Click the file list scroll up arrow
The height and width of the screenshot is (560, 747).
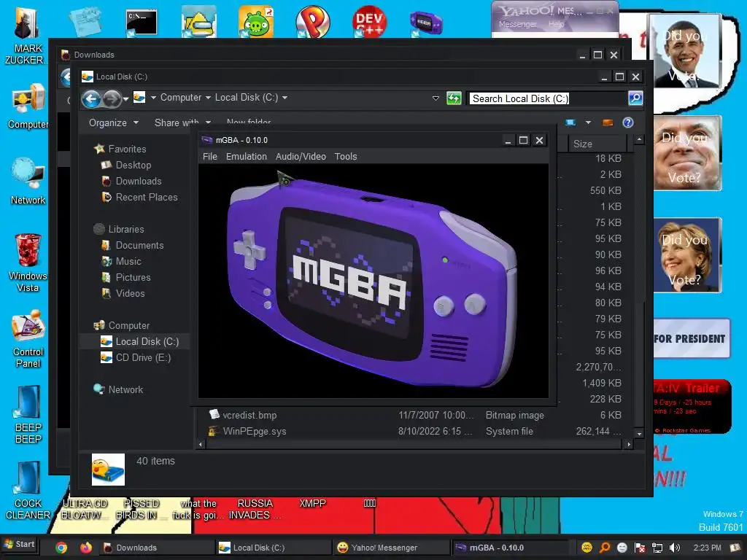pos(639,139)
